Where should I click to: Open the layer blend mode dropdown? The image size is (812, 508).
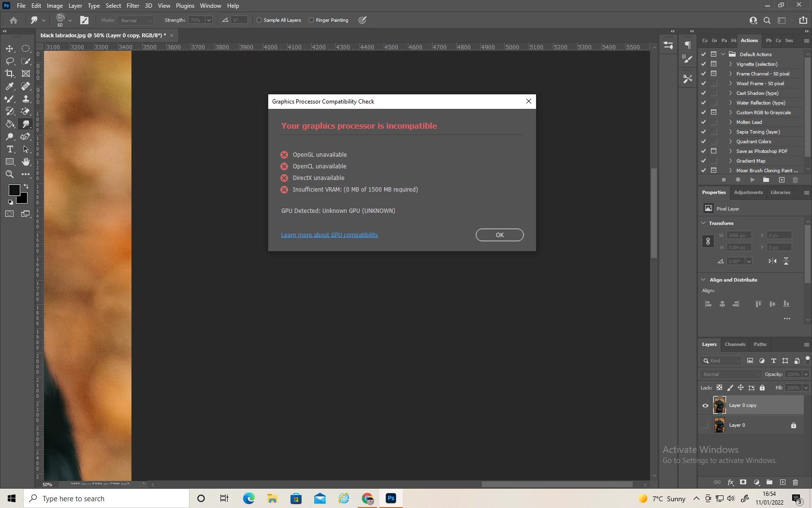click(730, 374)
